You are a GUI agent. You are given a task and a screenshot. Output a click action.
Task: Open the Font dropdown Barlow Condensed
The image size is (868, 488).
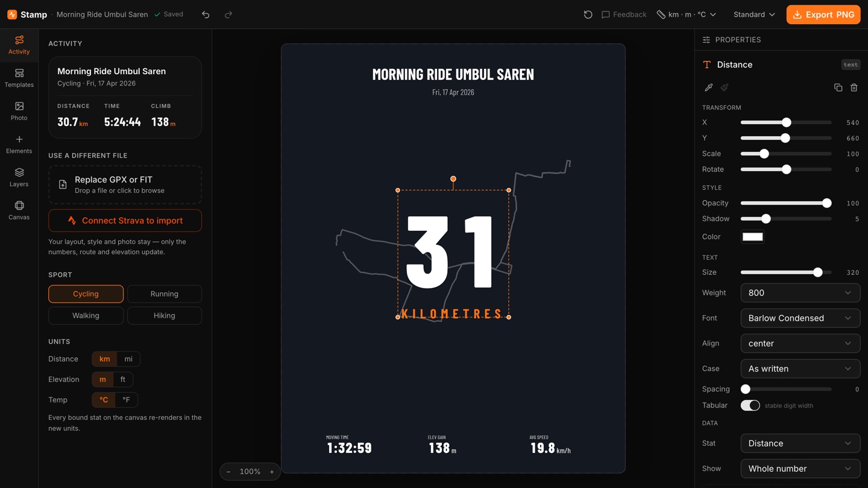pos(800,318)
